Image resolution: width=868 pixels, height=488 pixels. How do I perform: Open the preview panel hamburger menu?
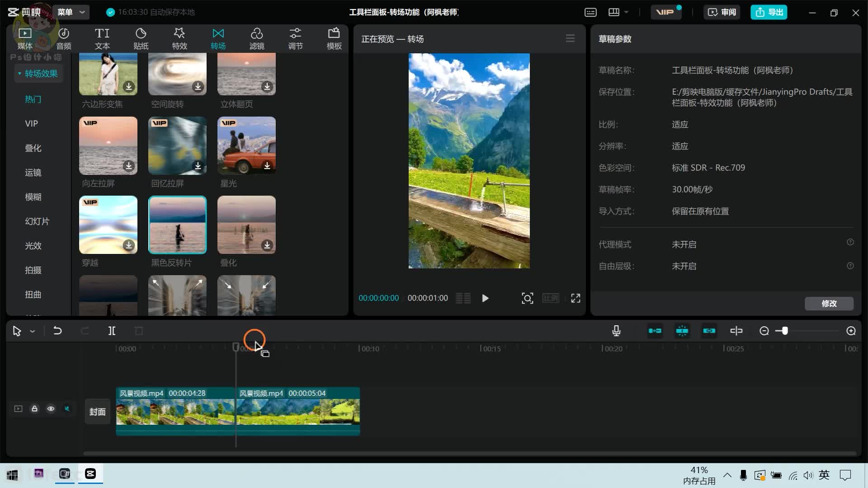(x=571, y=38)
